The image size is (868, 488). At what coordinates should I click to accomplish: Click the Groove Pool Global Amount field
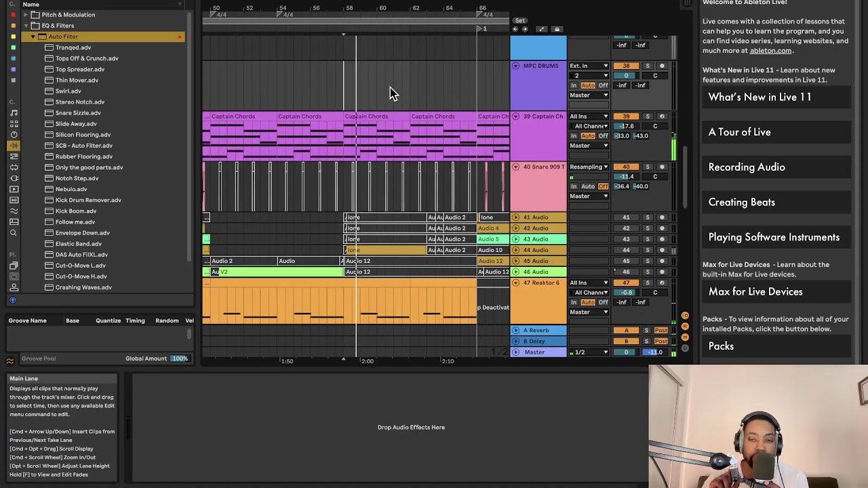pyautogui.click(x=180, y=359)
